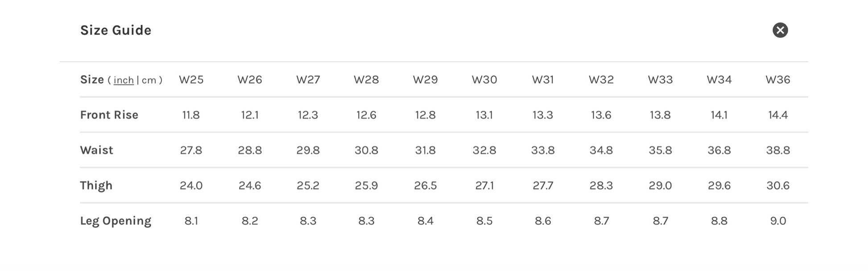Switch measurements to inch units

(124, 80)
